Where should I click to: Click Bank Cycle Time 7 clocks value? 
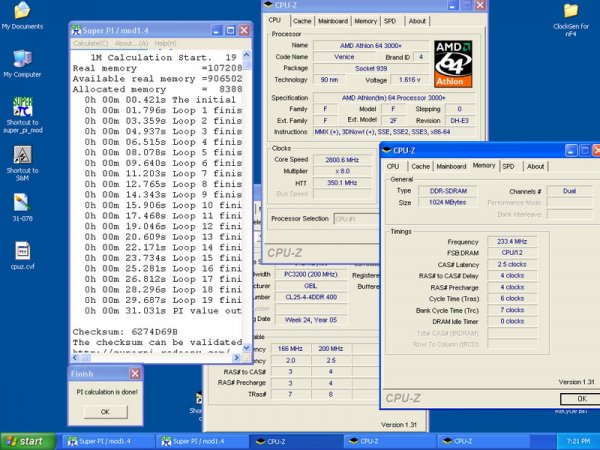tap(512, 310)
